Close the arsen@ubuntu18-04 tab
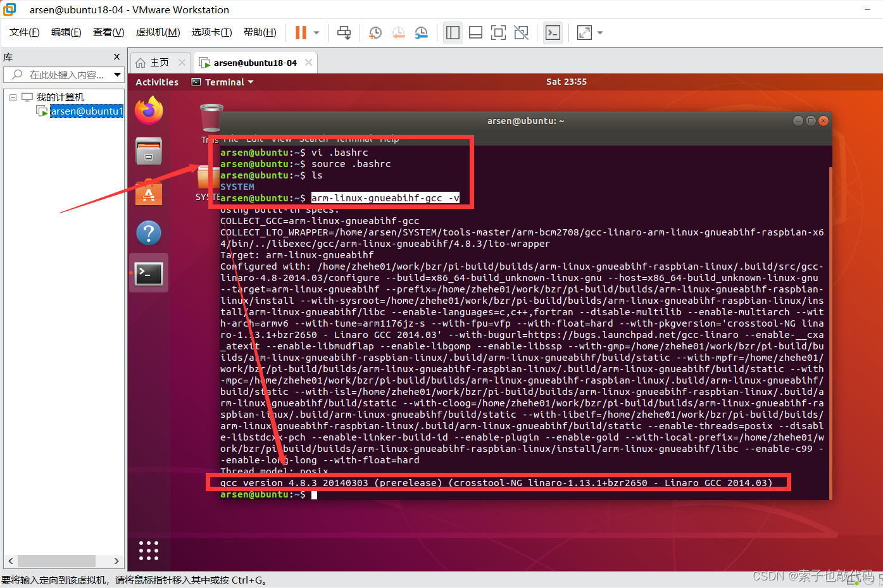This screenshot has height=588, width=883. pos(308,62)
